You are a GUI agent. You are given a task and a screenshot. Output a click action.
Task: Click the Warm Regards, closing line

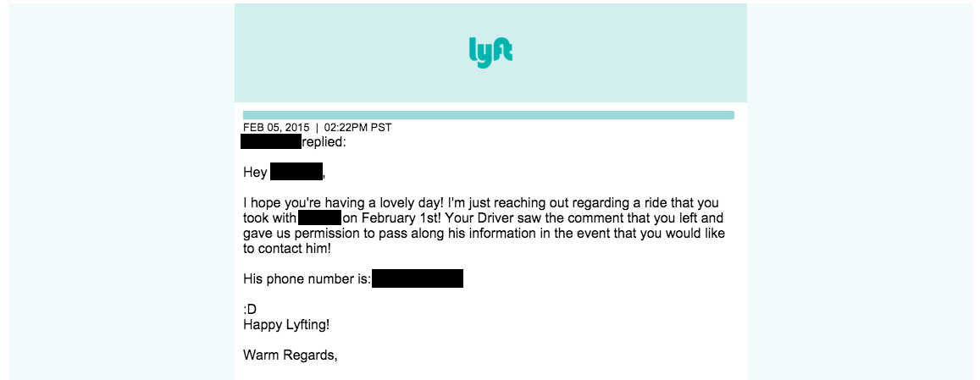[x=290, y=355]
